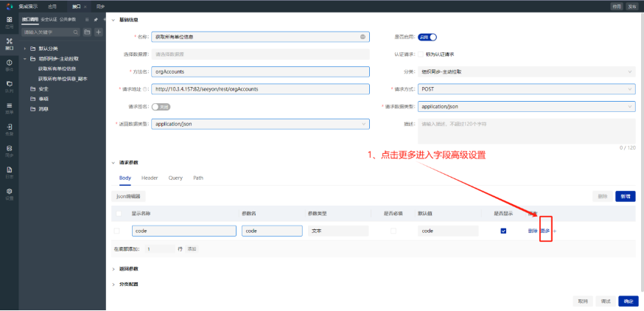Clear the 名称 field using its clear icon

[x=363, y=36]
